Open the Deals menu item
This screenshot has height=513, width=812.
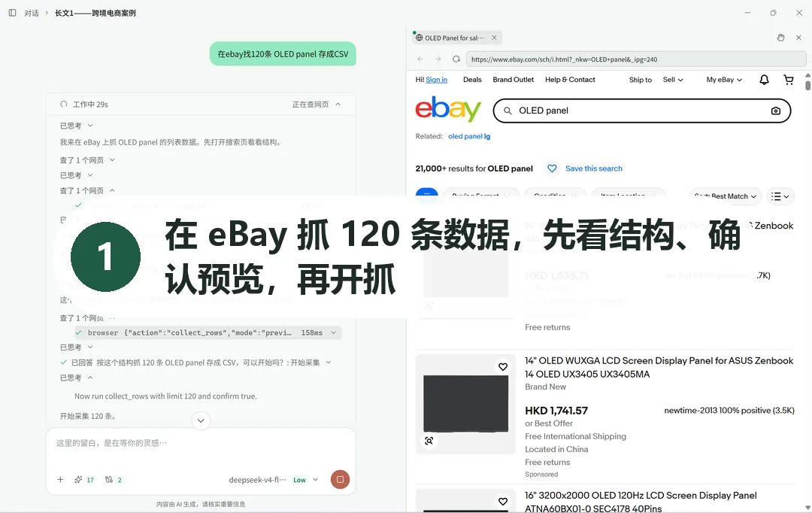[x=472, y=79]
